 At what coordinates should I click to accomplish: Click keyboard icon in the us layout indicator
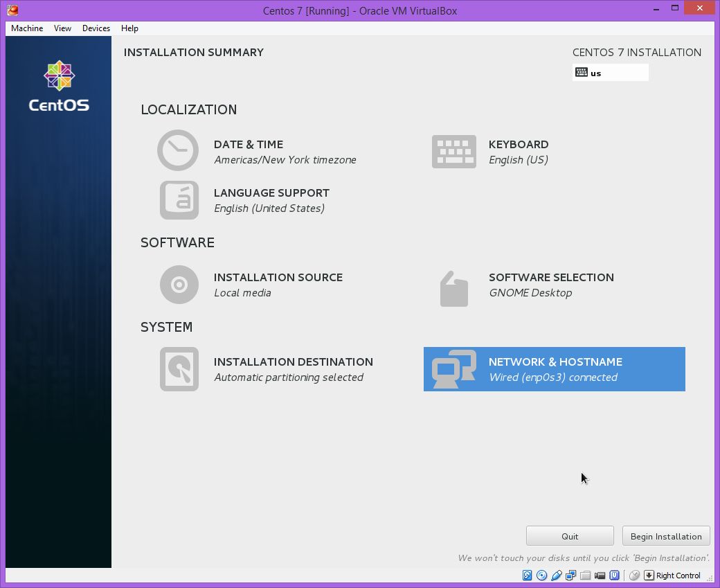tap(582, 72)
